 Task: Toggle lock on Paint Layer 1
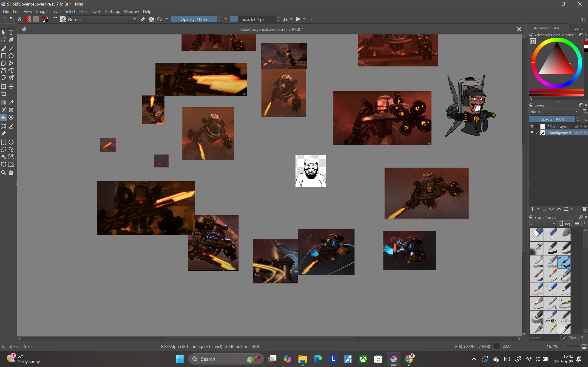(x=577, y=126)
